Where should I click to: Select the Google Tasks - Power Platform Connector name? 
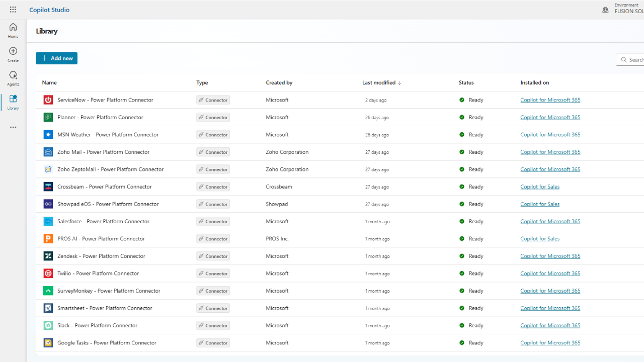point(107,343)
